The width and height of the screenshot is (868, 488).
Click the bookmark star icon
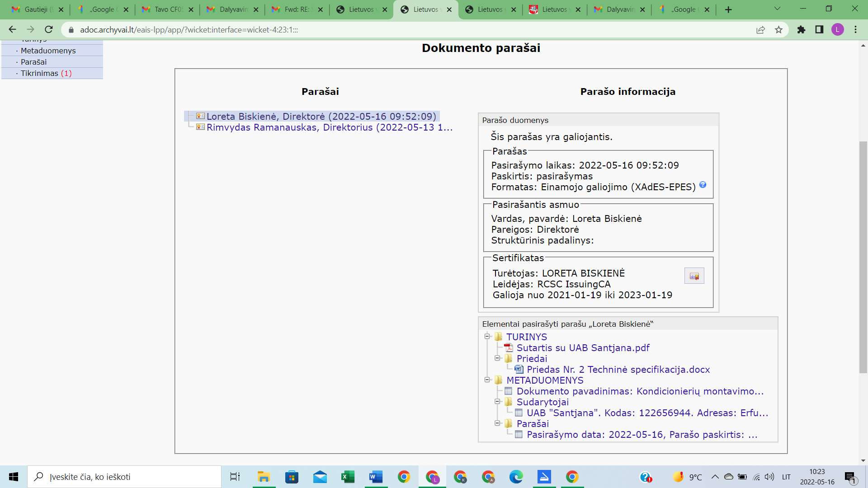point(778,30)
